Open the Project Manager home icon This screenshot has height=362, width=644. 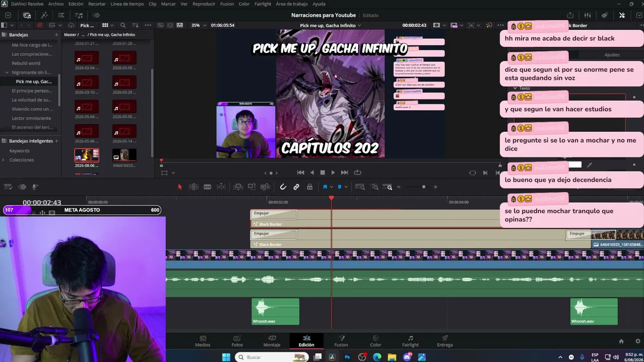(621, 341)
